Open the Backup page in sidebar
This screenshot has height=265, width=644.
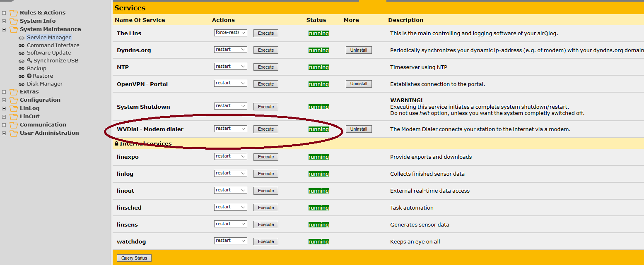click(36, 69)
